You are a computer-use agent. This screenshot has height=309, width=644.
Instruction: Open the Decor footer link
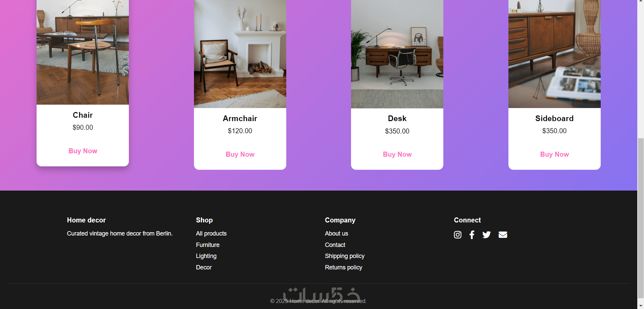[204, 267]
